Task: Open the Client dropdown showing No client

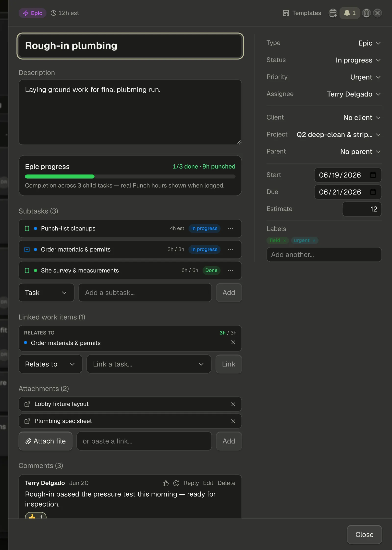Action: (362, 118)
